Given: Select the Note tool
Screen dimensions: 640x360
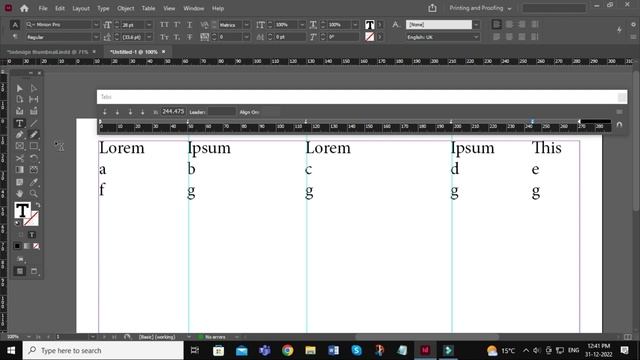Looking at the screenshot, I should pos(19,182).
